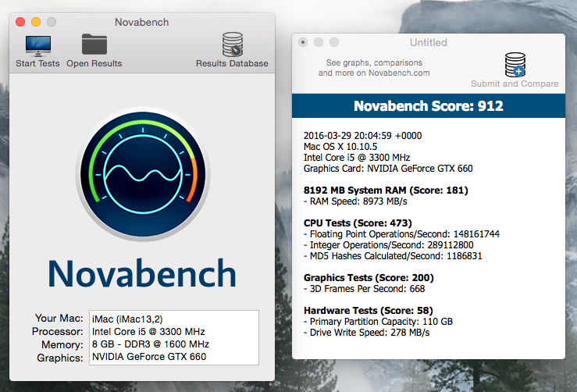
Task: Click the Novabench Score: 912 banner
Action: 428,106
